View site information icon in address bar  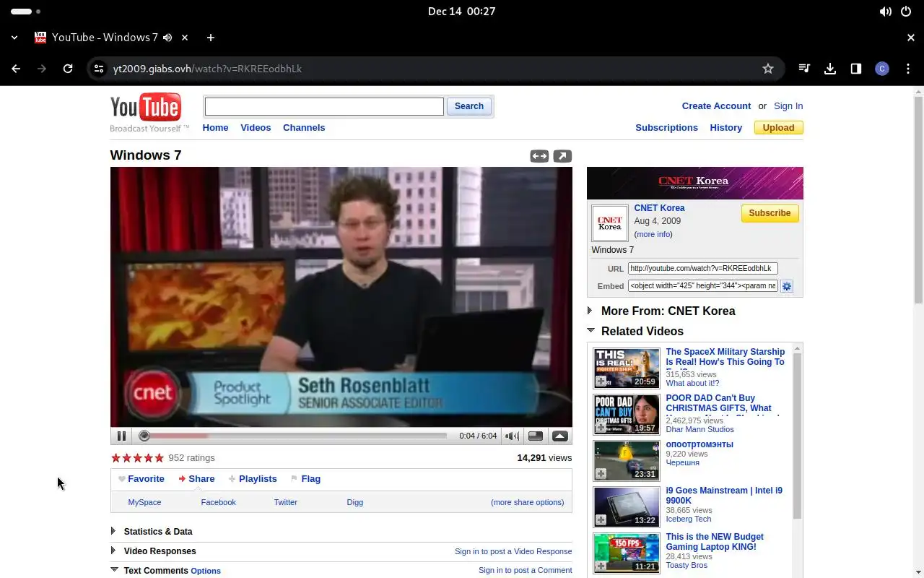coord(99,69)
